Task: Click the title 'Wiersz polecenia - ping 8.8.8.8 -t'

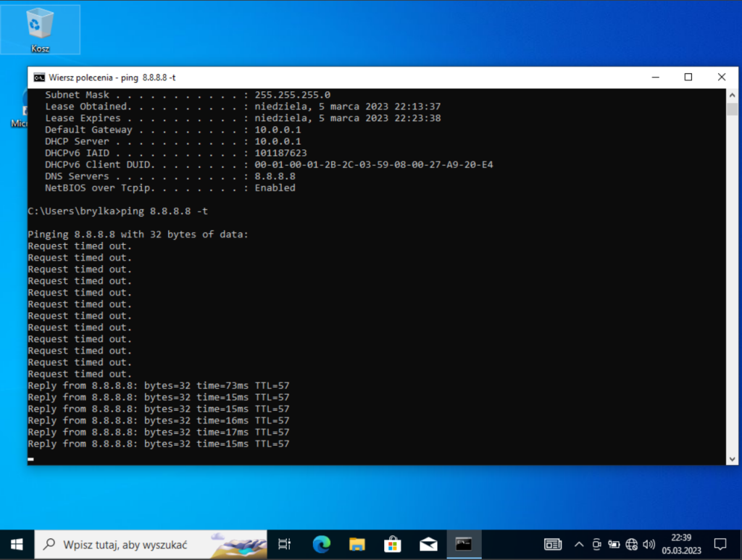Action: [112, 78]
